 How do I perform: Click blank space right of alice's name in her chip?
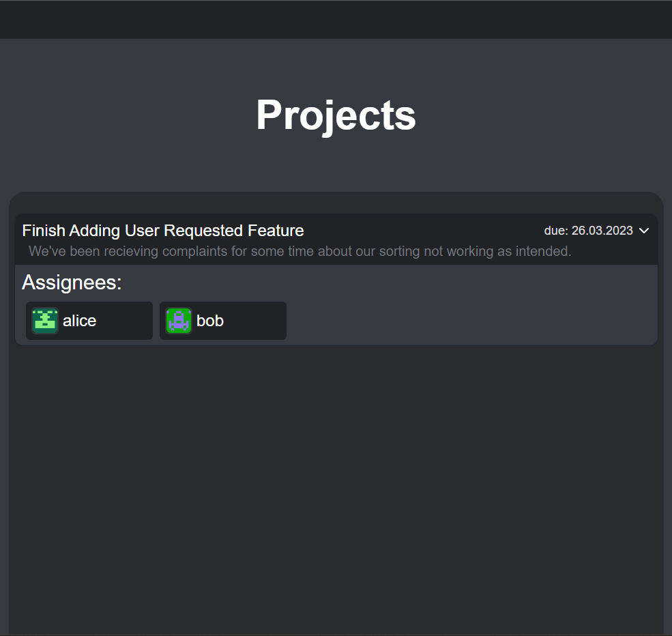coord(126,321)
